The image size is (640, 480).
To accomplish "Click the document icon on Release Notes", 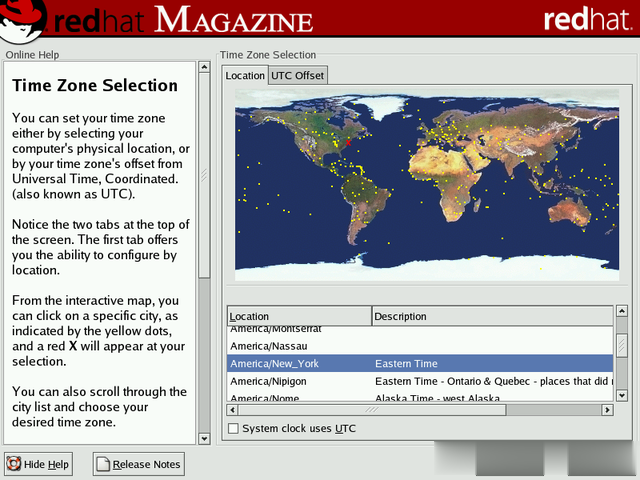I will point(103,464).
